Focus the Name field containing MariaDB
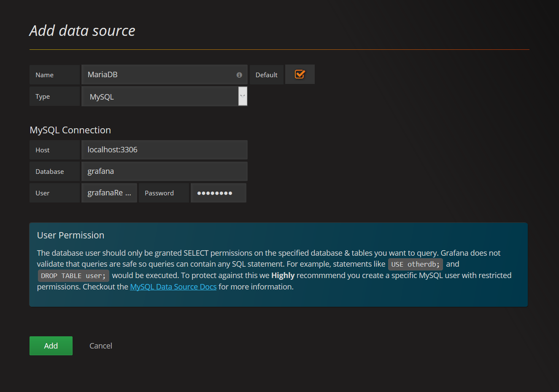 (x=164, y=75)
